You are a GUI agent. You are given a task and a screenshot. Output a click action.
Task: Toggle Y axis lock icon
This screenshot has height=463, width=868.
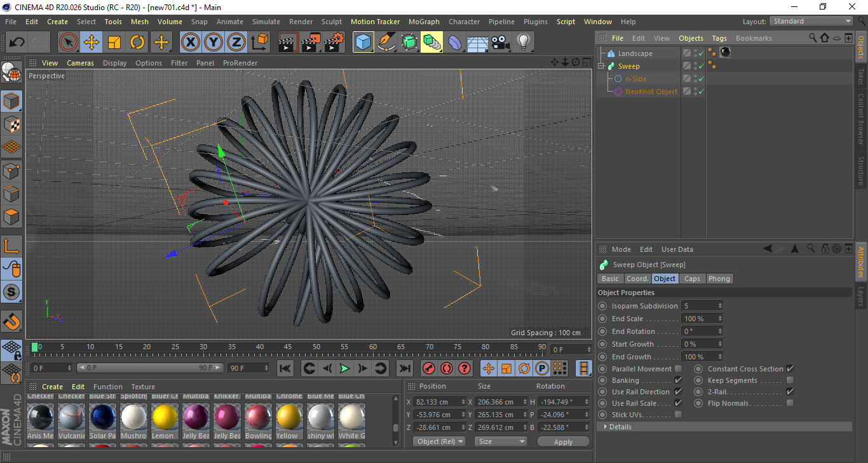click(x=214, y=43)
